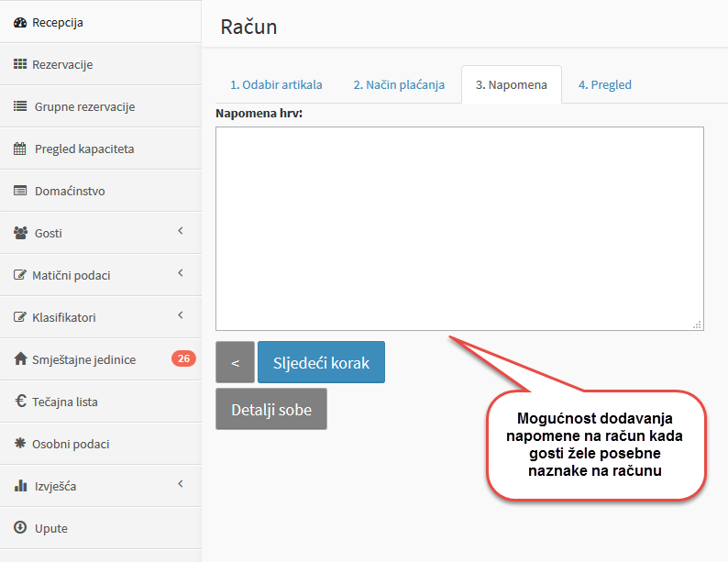Click the Izvješća bar chart icon
The image size is (728, 562).
pos(20,485)
